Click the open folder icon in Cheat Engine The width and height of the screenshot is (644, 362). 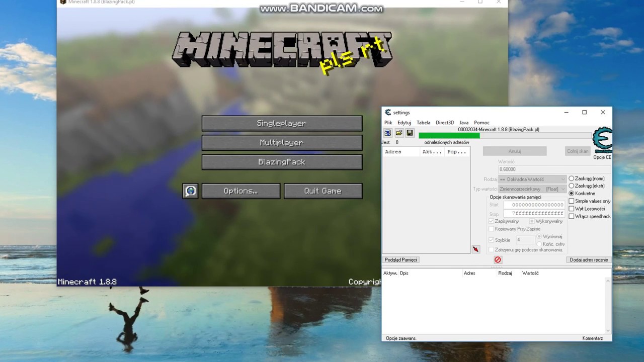(398, 133)
